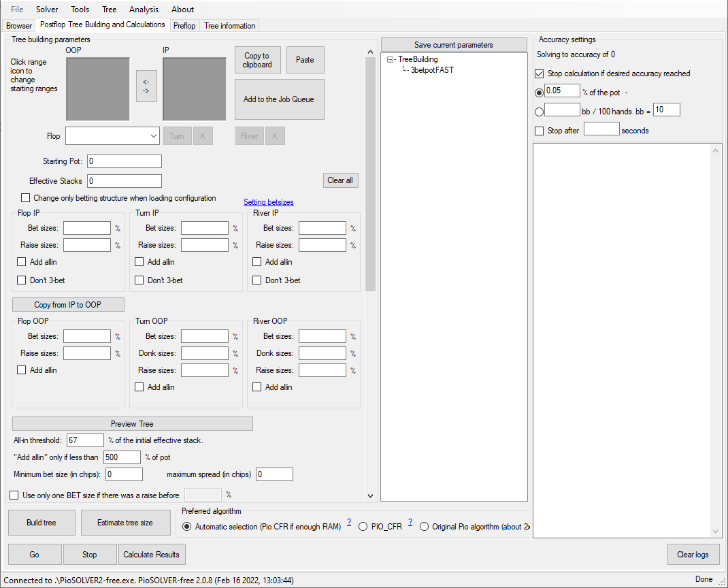Click Calculate Results button
The width and height of the screenshot is (728, 588).
[152, 554]
